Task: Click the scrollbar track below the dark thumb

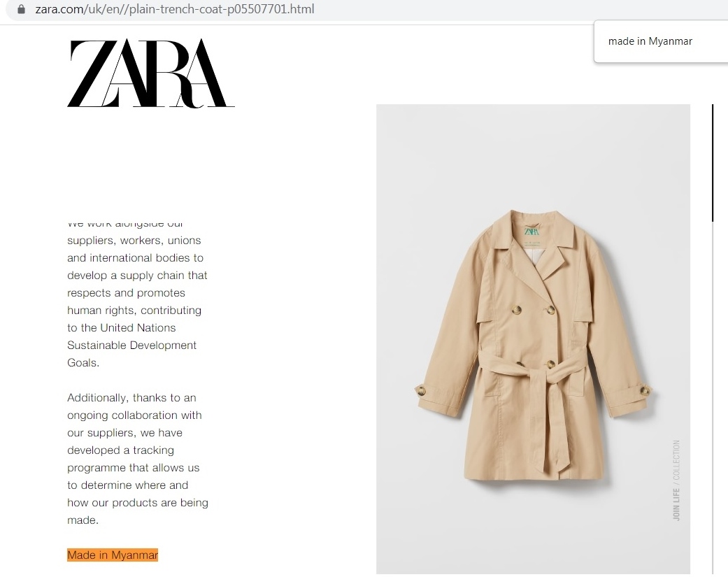Action: pos(713,398)
